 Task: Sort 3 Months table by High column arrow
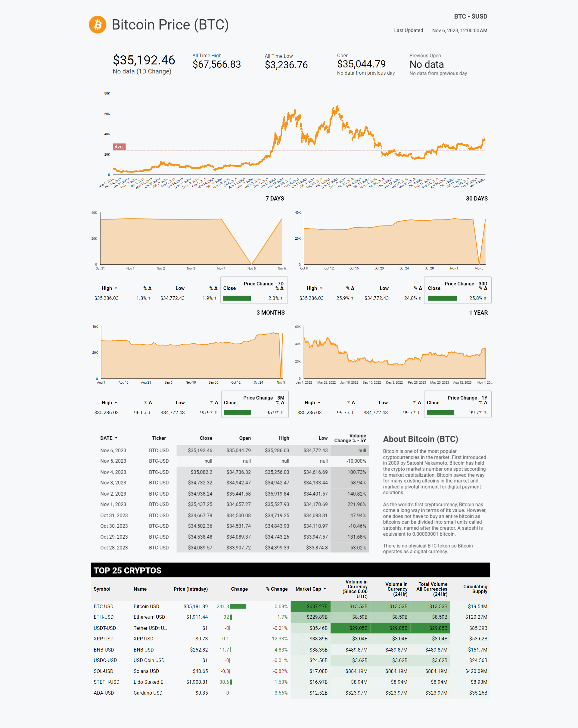tap(116, 403)
